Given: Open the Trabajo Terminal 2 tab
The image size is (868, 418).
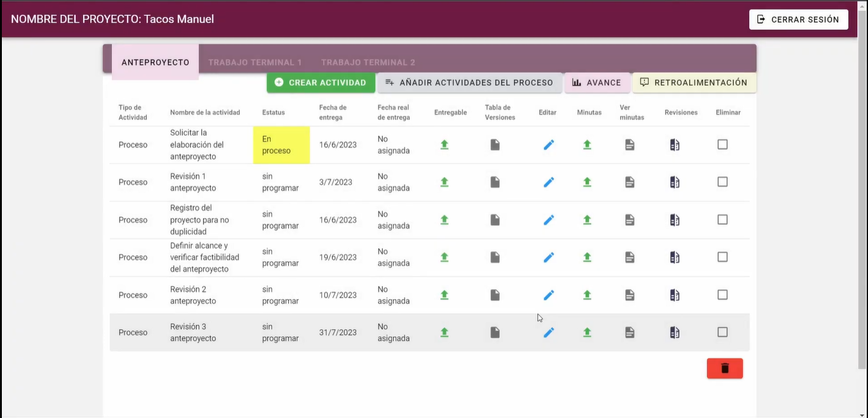Looking at the screenshot, I should coord(368,63).
